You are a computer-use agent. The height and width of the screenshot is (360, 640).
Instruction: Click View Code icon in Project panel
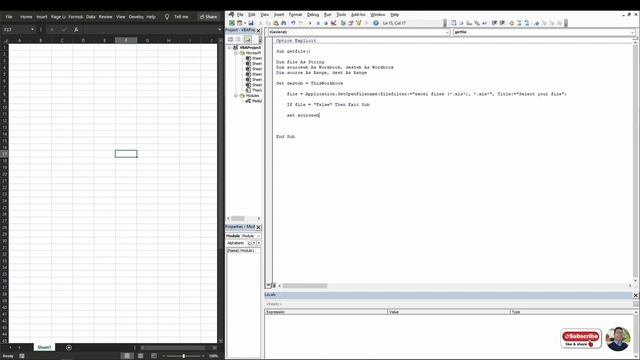(231, 39)
